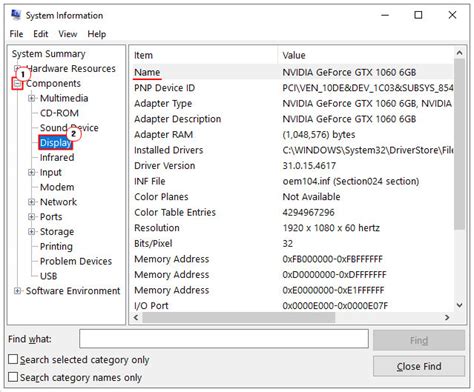Select System Summary in the tree
Screen dimensions: 474x392
49,54
